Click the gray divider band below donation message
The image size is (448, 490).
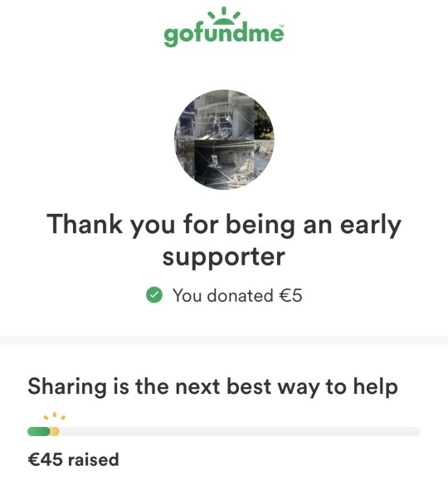click(x=224, y=340)
